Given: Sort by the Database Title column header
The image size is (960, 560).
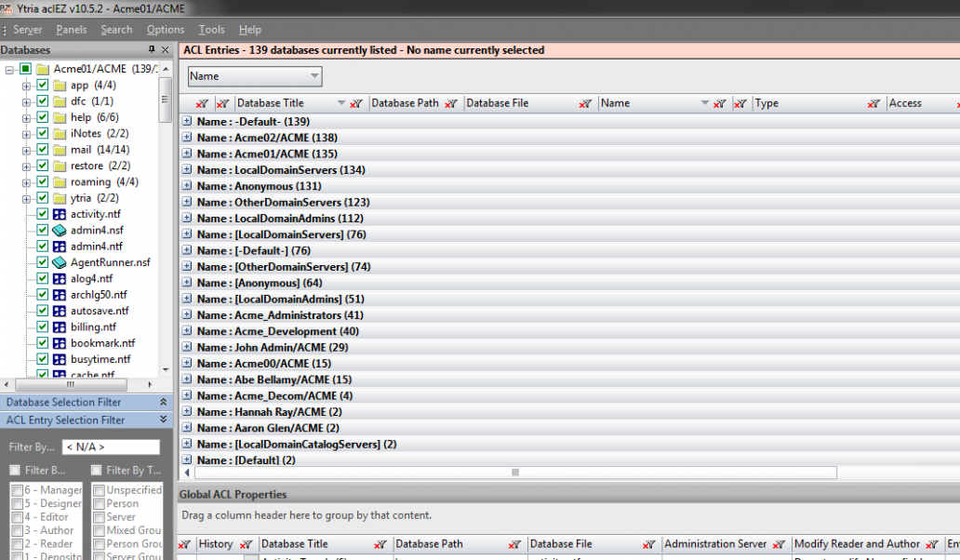Looking at the screenshot, I should (270, 103).
